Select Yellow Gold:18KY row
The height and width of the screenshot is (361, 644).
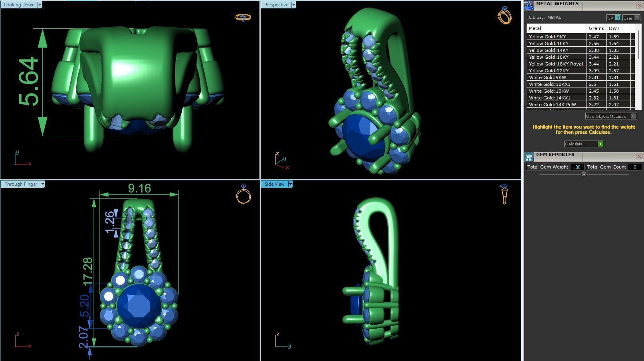click(581, 57)
